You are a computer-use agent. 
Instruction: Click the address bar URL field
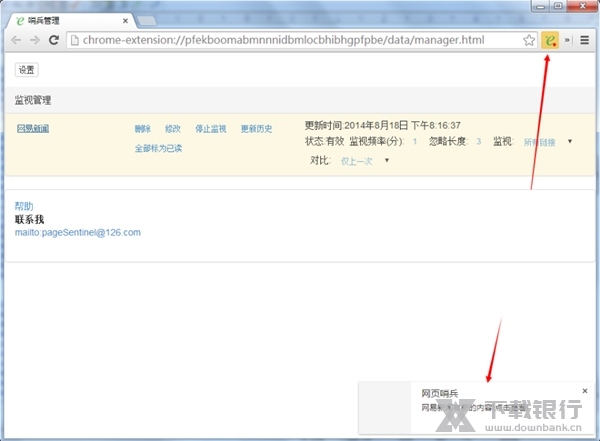pos(290,40)
